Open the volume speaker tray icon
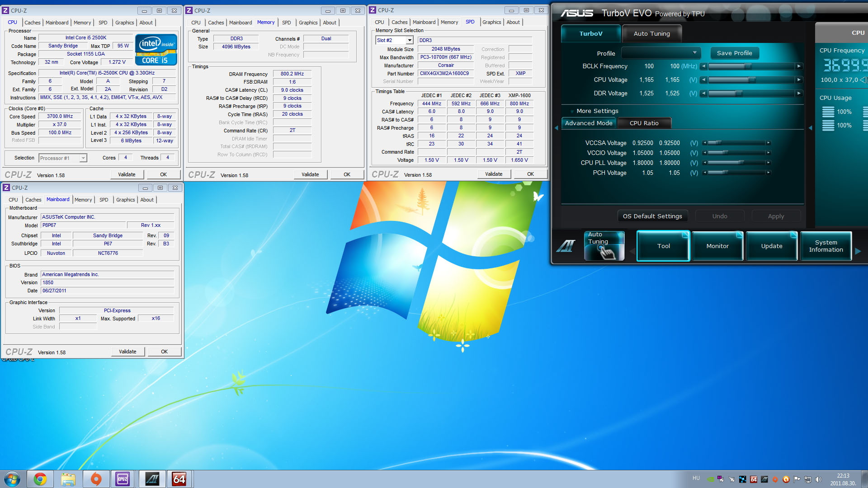 click(818, 479)
